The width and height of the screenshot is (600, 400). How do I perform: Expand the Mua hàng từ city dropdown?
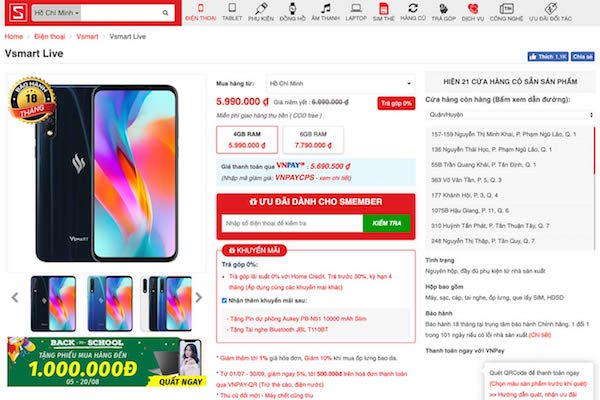coord(340,83)
